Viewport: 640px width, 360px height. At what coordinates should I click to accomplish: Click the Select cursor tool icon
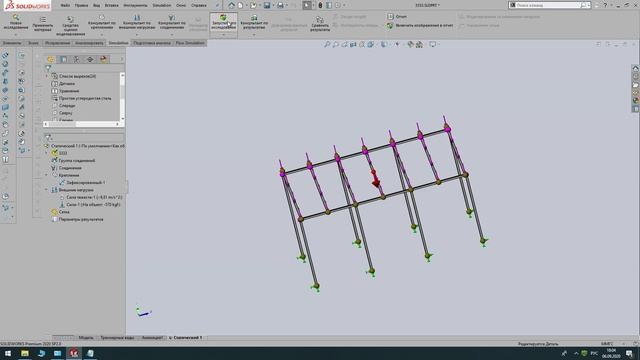pyautogui.click(x=307, y=5)
